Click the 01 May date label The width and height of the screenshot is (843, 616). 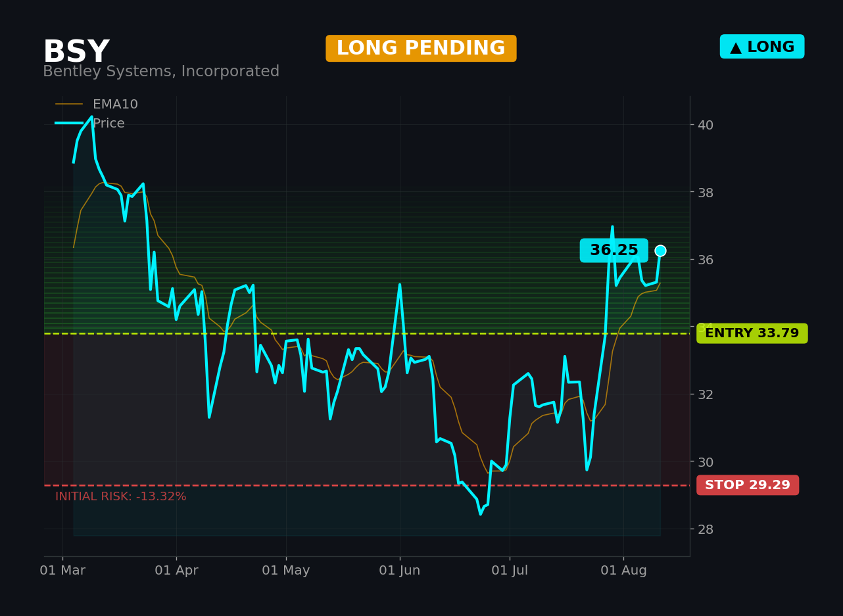tap(286, 571)
